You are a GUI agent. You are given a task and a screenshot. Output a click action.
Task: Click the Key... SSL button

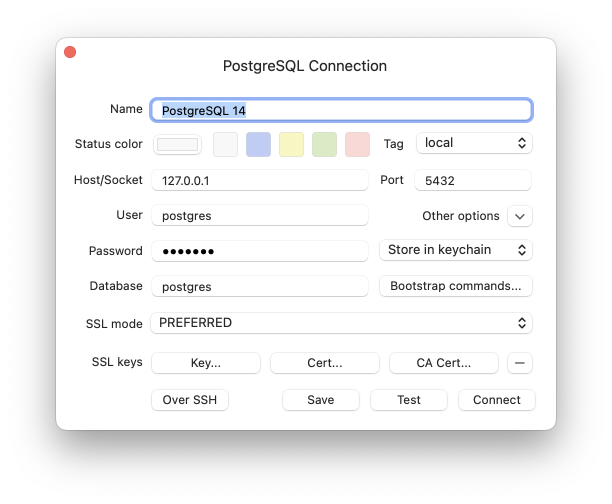pyautogui.click(x=206, y=362)
